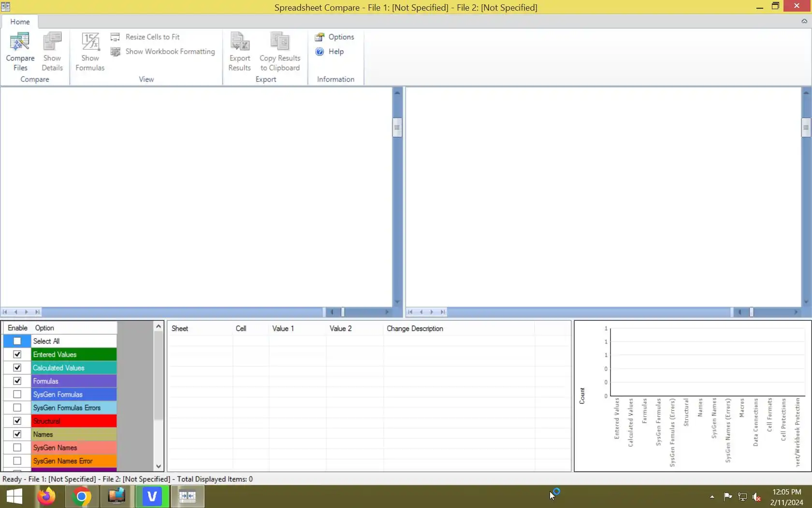Show hidden system tray icons

pos(712,497)
